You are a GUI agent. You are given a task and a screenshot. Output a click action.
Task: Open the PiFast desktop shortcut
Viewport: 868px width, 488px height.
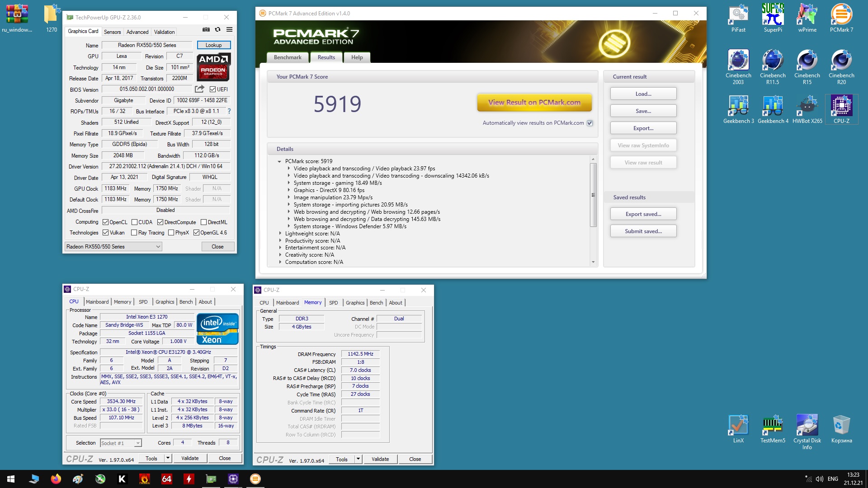[738, 18]
